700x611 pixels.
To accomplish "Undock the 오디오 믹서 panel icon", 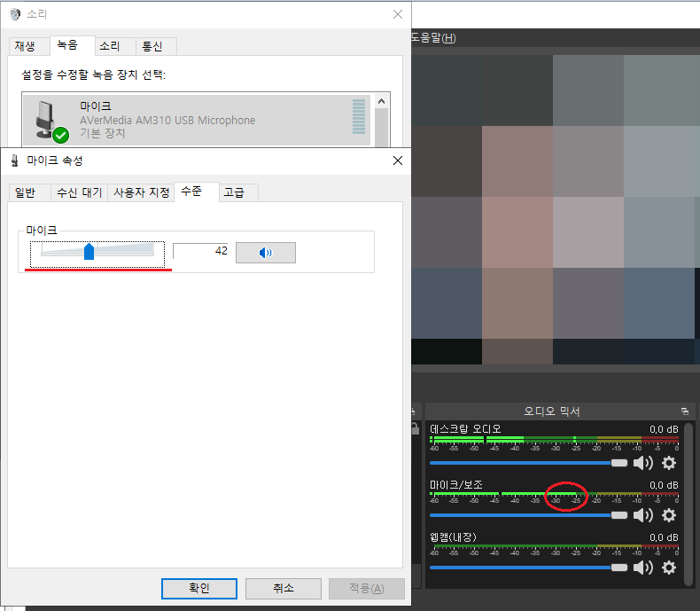I will (685, 411).
